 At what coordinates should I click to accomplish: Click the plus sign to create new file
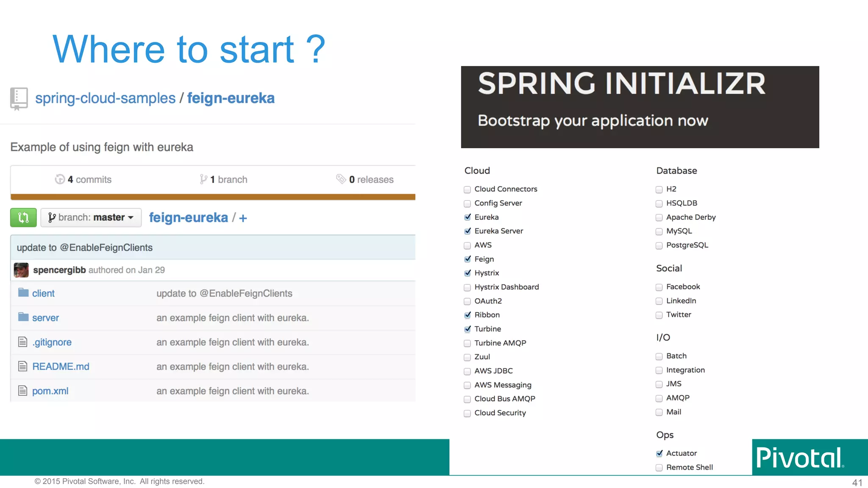coord(243,218)
